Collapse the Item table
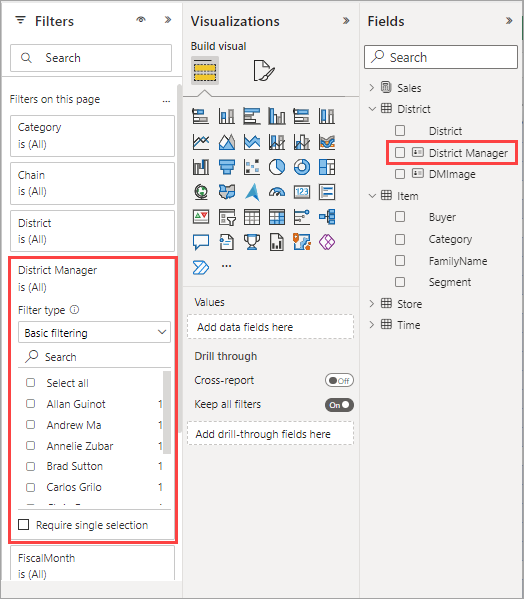 pos(372,196)
